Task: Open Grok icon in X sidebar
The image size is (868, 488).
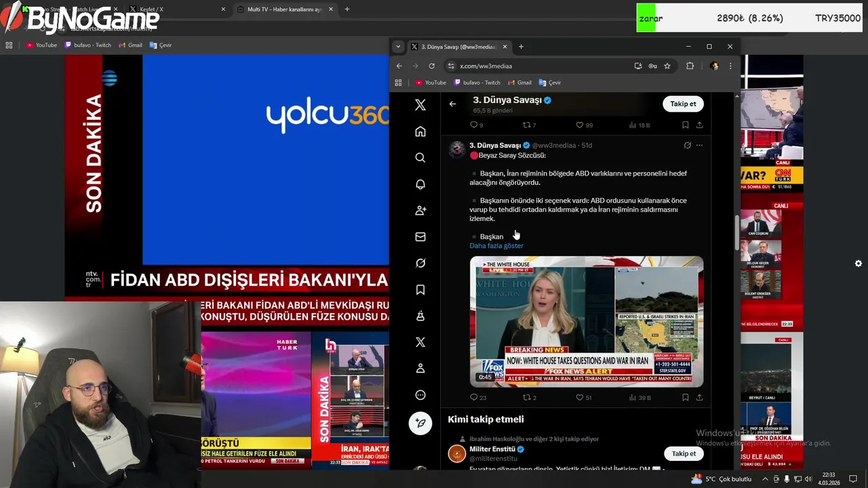Action: coord(420,263)
